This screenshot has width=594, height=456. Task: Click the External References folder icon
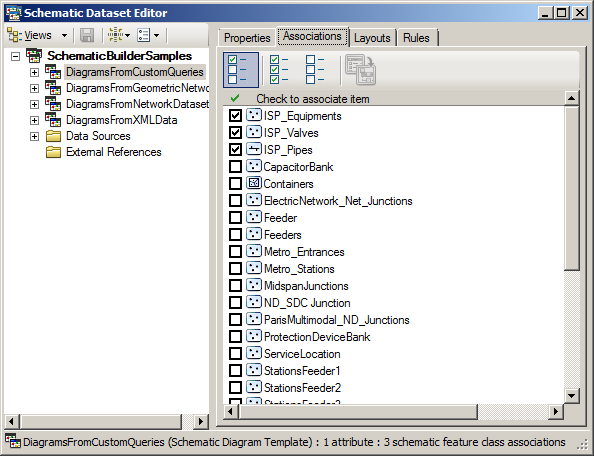coord(53,152)
